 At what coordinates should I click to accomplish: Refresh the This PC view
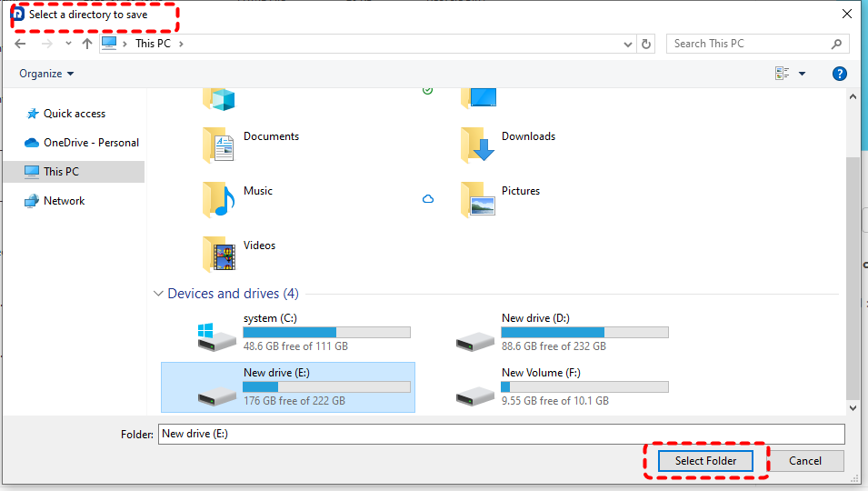coord(646,45)
